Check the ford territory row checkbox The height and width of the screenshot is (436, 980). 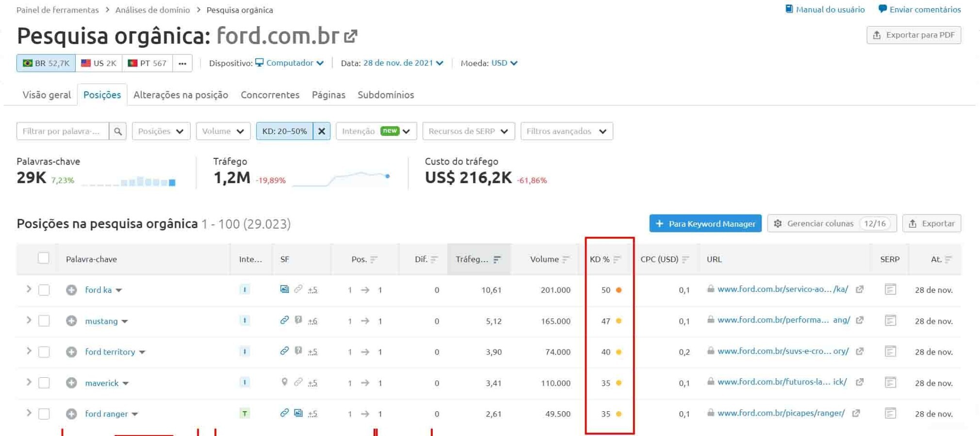click(44, 352)
